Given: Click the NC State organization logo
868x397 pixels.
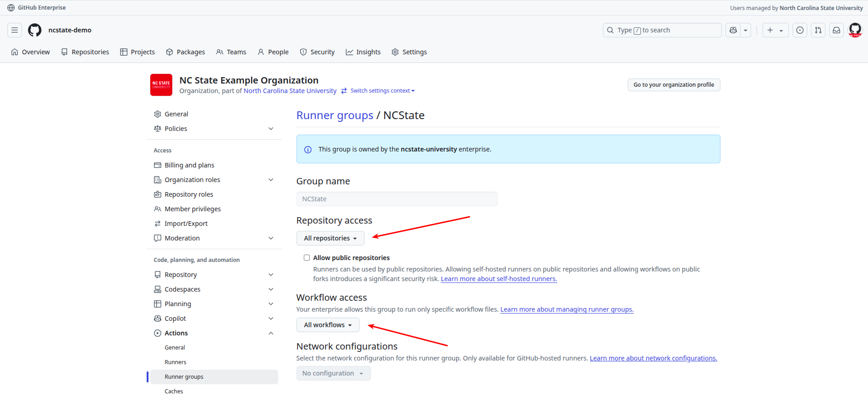Looking at the screenshot, I should (x=161, y=85).
